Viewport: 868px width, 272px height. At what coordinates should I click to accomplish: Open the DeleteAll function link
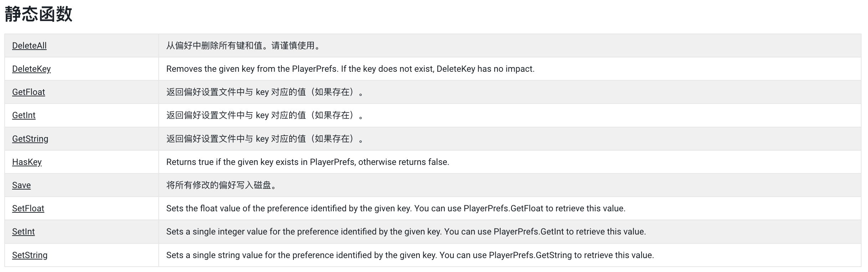29,46
